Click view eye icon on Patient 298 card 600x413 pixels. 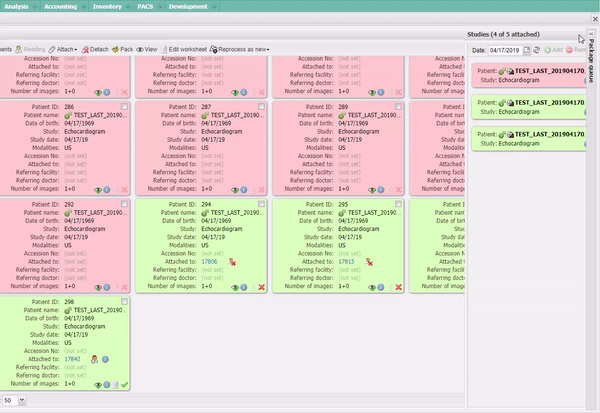pyautogui.click(x=98, y=385)
